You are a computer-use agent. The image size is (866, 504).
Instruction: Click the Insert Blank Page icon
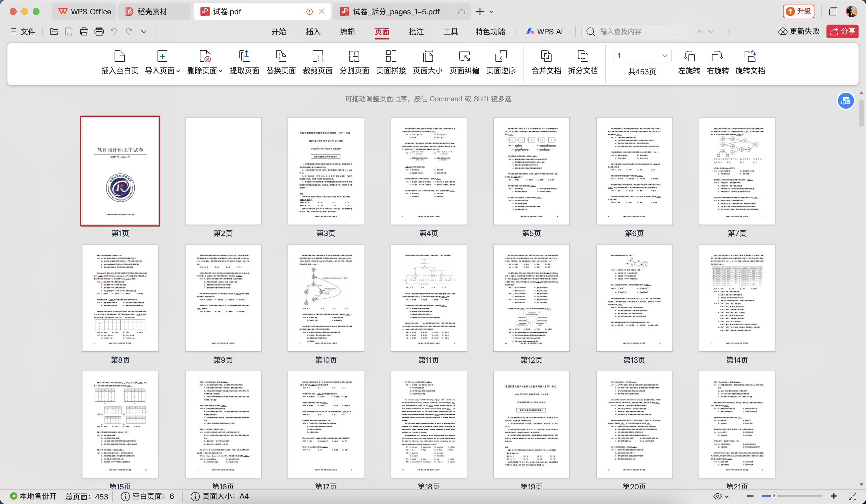coord(120,56)
